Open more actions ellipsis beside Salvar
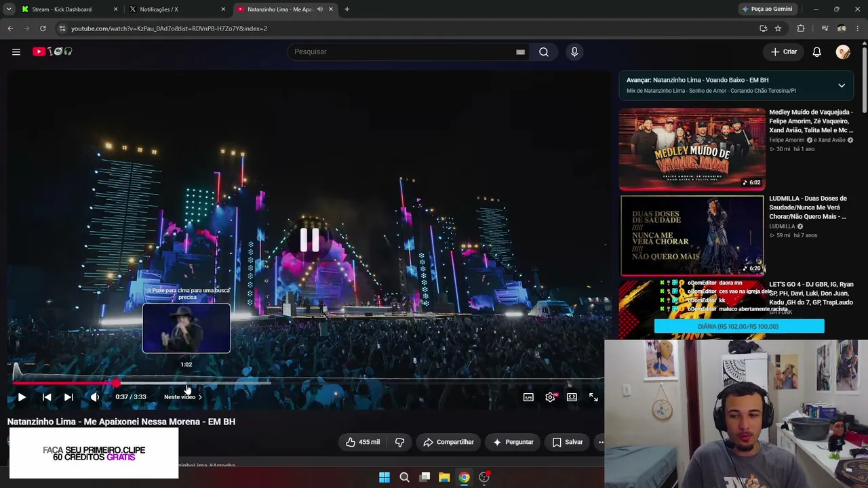Screen dimensions: 868x488 600,442
